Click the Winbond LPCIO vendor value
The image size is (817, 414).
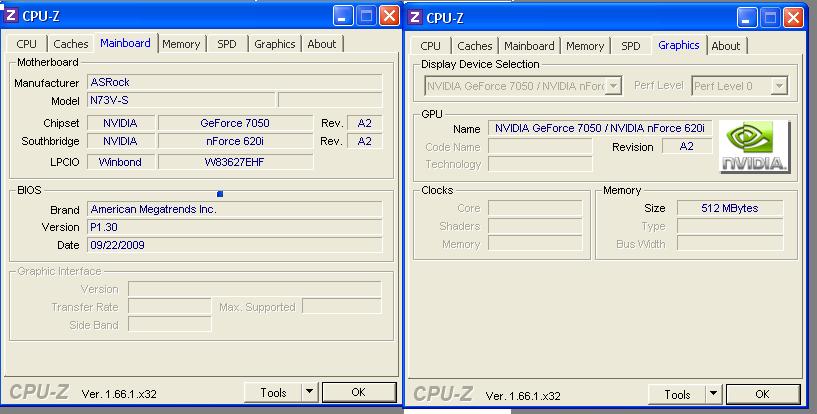click(x=120, y=162)
